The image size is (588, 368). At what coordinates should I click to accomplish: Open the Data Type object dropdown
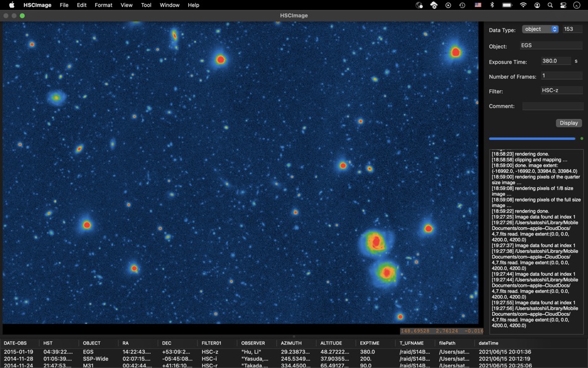click(x=540, y=29)
